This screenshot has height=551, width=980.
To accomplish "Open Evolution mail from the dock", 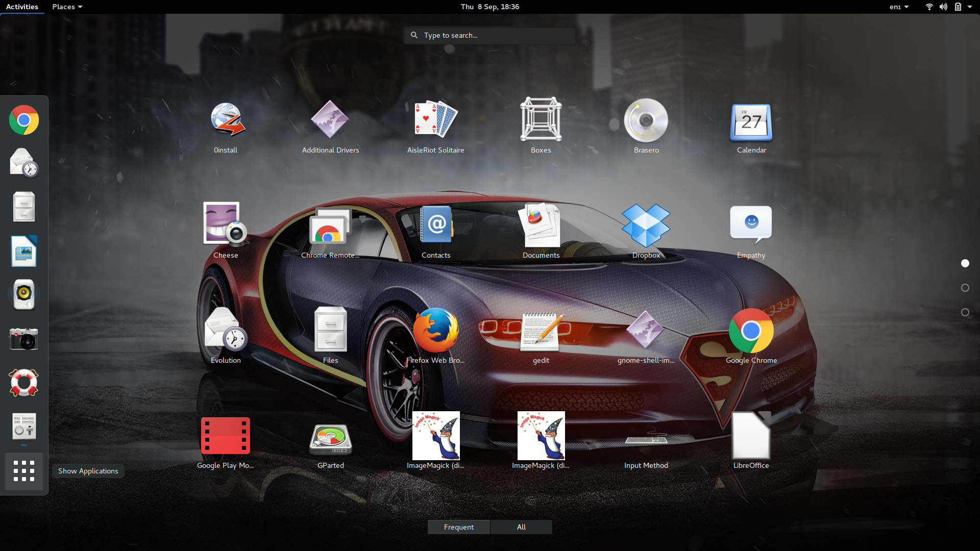I will pos(24,163).
